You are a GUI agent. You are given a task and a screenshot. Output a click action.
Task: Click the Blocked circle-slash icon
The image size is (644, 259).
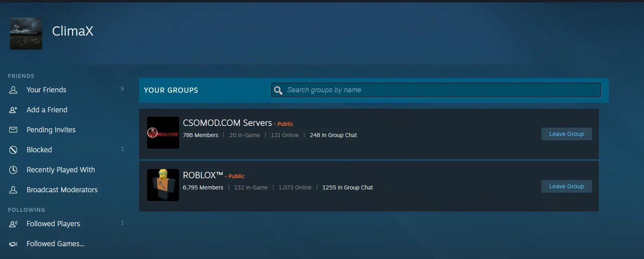13,150
